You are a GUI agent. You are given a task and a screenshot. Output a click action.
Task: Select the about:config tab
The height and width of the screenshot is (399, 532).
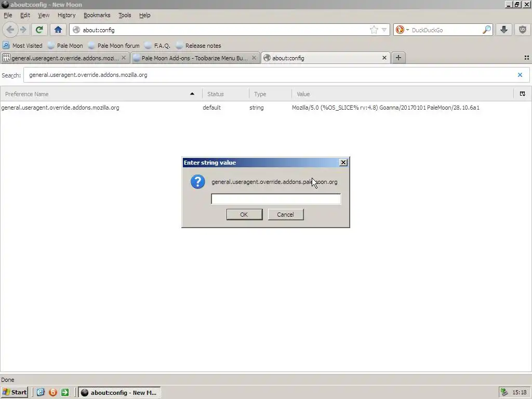(x=325, y=58)
